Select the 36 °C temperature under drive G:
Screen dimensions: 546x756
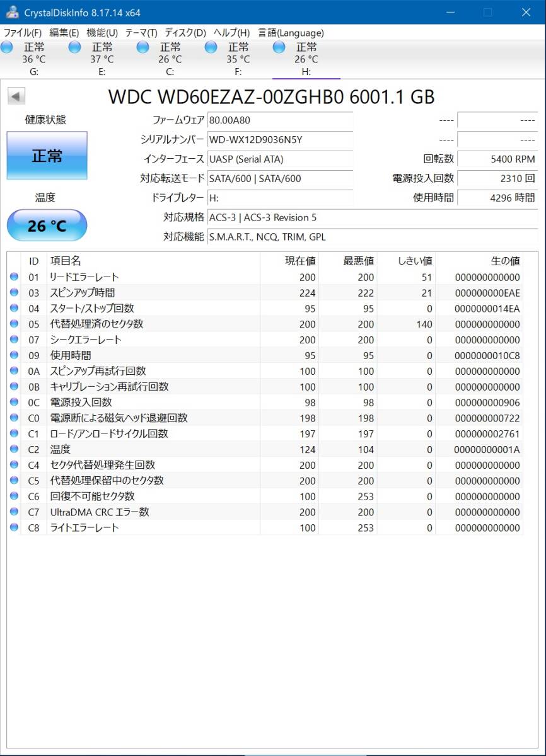click(34, 59)
